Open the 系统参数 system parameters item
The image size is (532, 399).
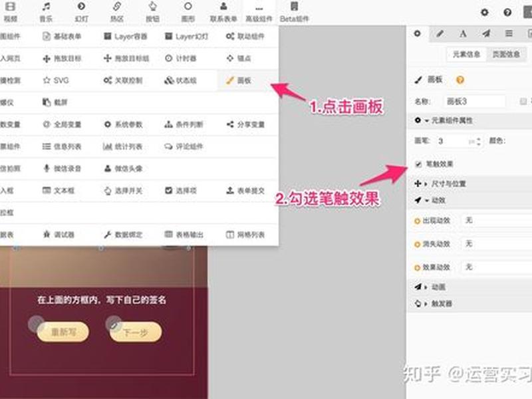coord(123,124)
